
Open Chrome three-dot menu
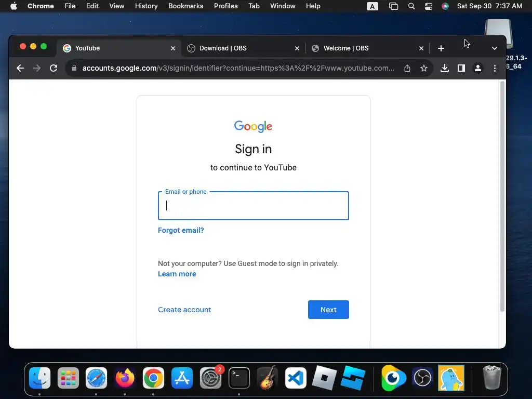click(x=495, y=68)
